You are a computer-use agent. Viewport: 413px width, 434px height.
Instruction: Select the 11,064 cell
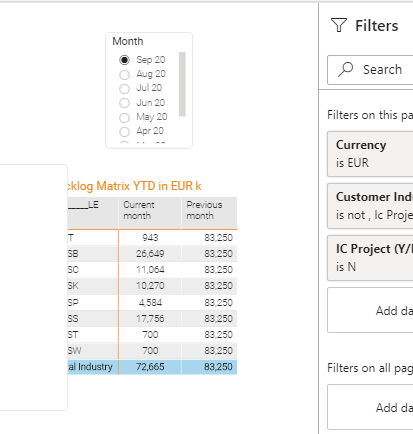tap(150, 270)
